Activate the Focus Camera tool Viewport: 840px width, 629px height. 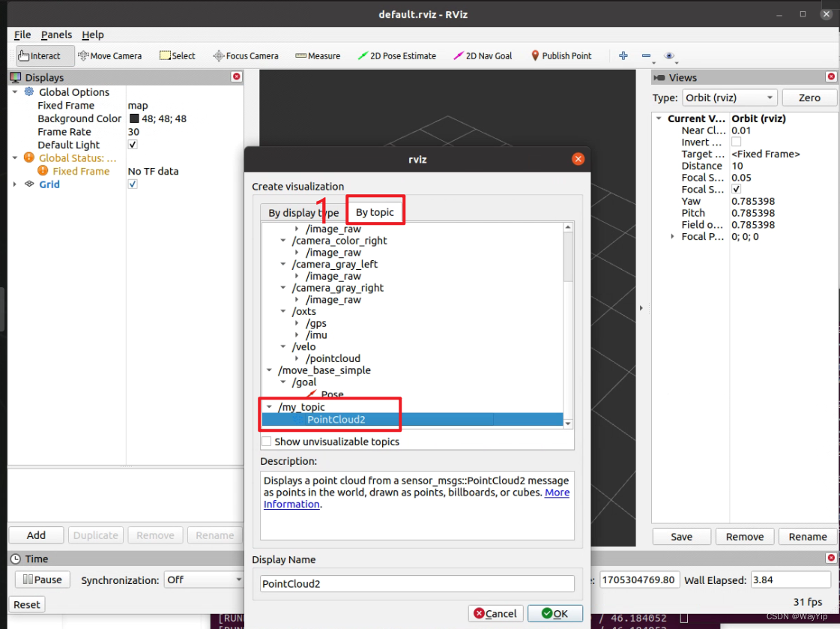(x=246, y=55)
